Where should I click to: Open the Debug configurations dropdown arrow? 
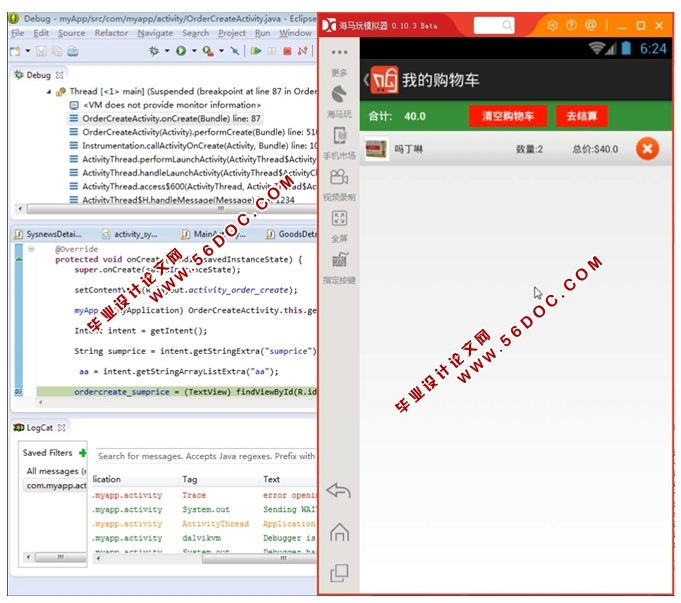pos(167,51)
